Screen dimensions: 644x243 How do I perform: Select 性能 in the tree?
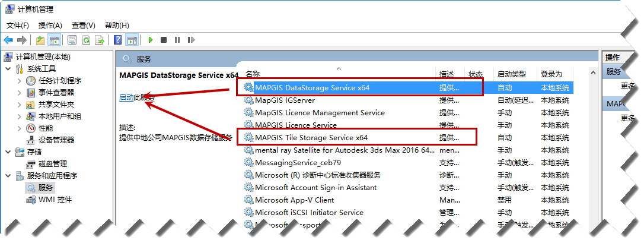point(46,128)
